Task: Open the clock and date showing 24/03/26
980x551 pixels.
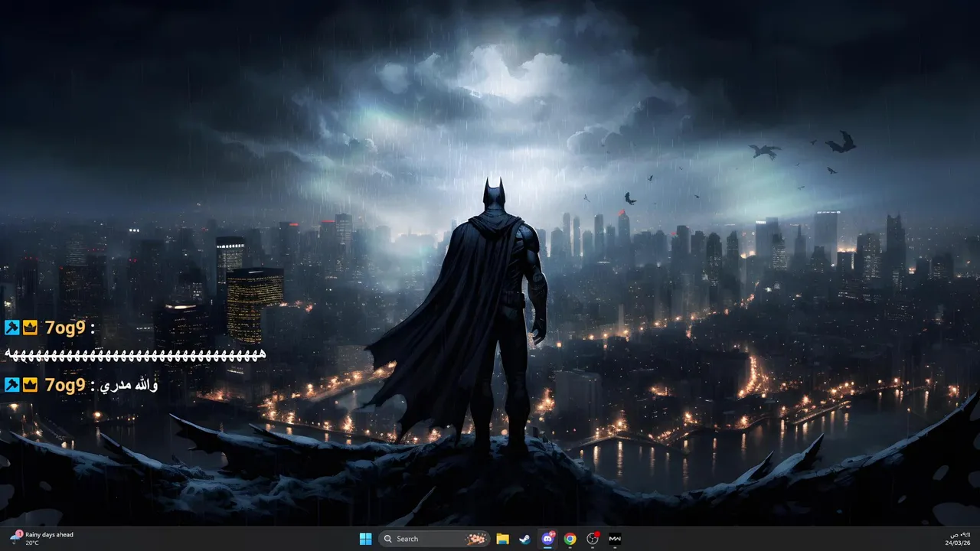Action: [x=959, y=539]
